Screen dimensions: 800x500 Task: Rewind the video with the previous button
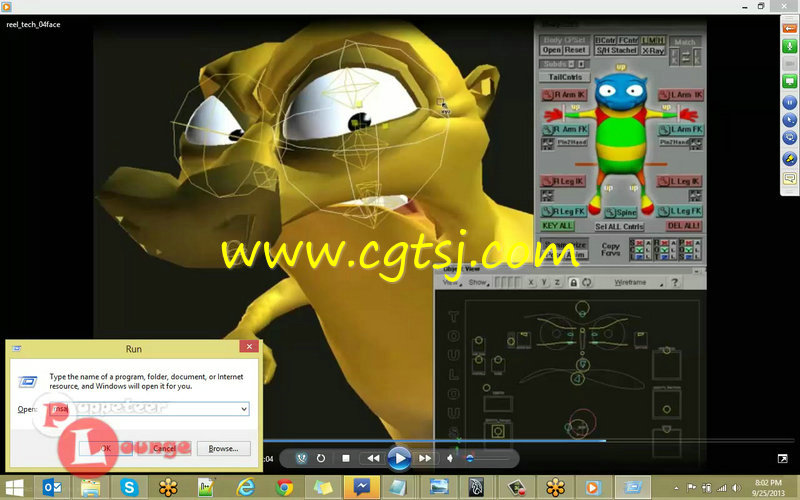click(373, 458)
